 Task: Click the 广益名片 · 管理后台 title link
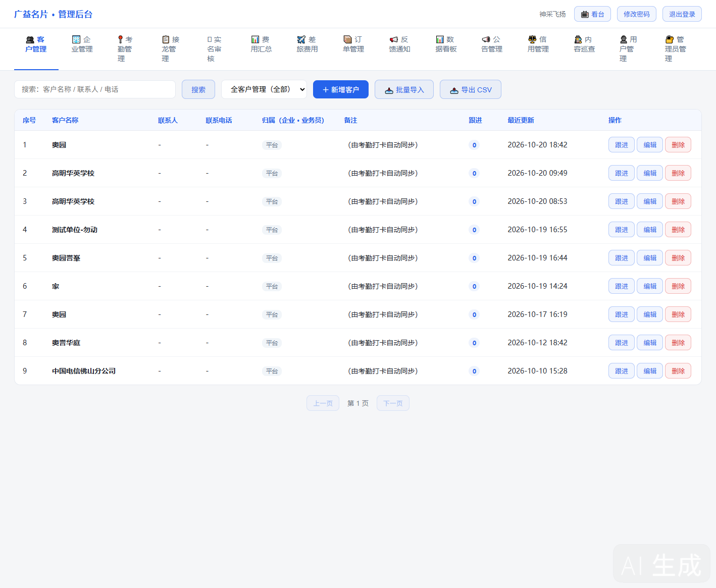point(53,14)
